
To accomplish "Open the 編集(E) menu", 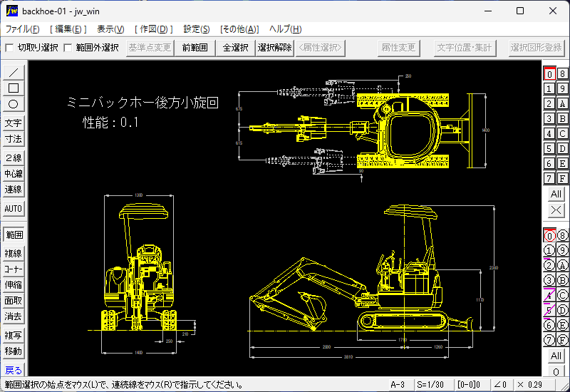I will [x=68, y=29].
